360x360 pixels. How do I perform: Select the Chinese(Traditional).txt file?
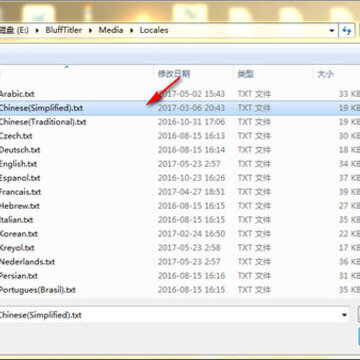[43, 122]
